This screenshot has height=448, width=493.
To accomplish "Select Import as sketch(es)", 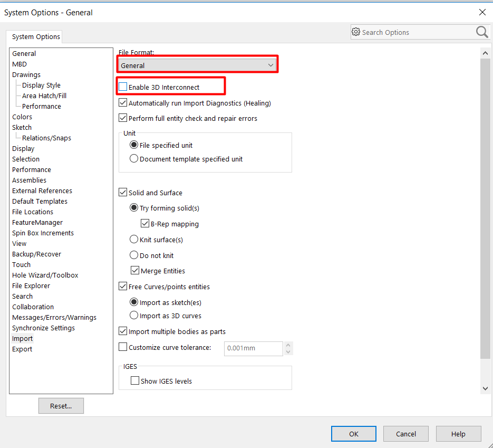I will [134, 302].
